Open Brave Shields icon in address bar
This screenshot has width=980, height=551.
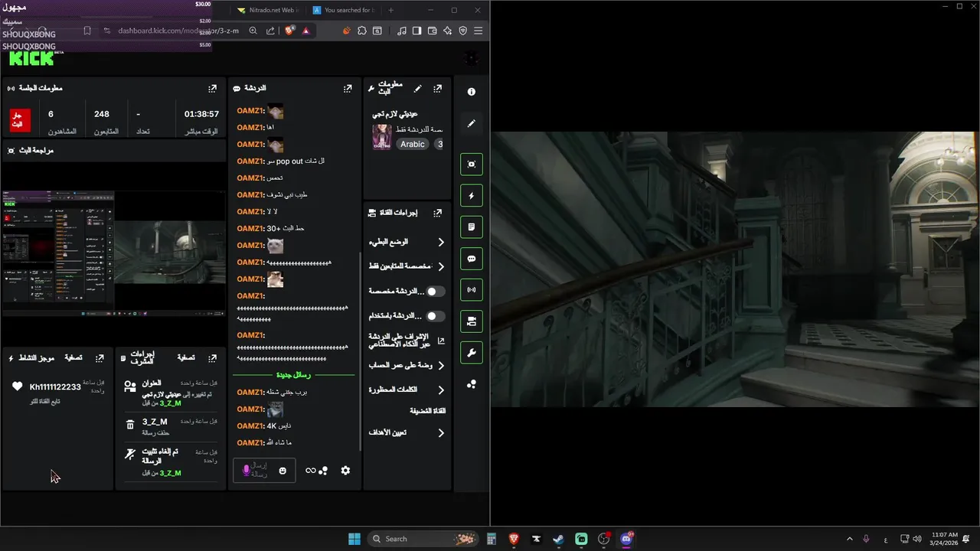tap(289, 31)
